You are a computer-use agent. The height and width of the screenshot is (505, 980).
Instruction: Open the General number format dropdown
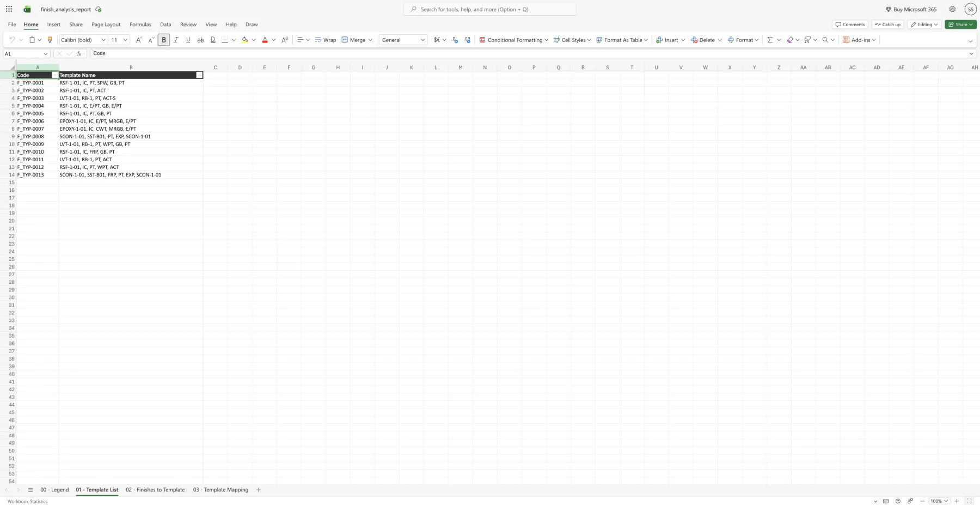click(423, 40)
